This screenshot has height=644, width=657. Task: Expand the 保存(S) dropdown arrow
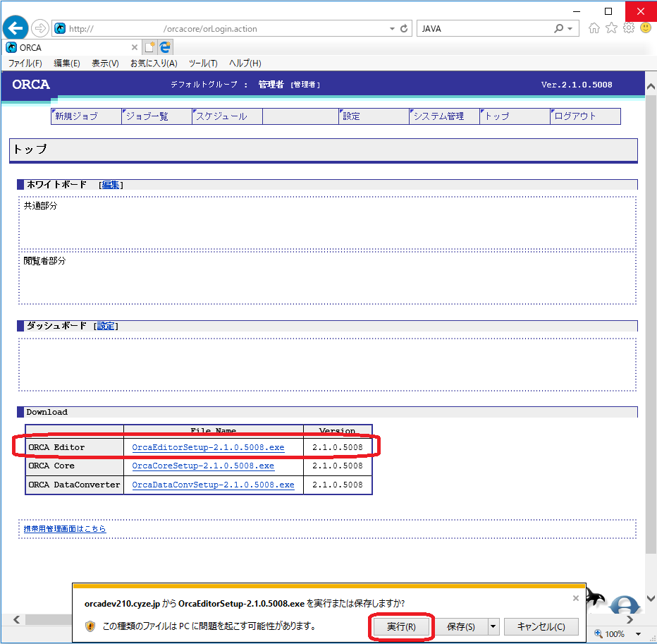[x=493, y=626]
